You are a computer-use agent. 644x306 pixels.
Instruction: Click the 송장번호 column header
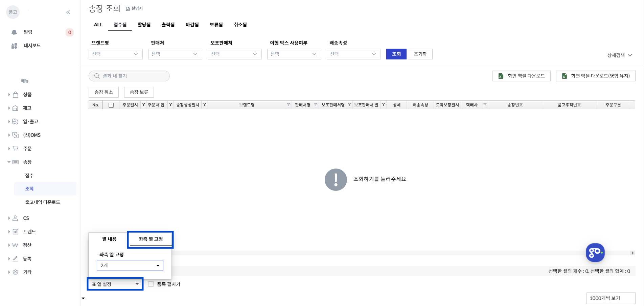pos(515,105)
